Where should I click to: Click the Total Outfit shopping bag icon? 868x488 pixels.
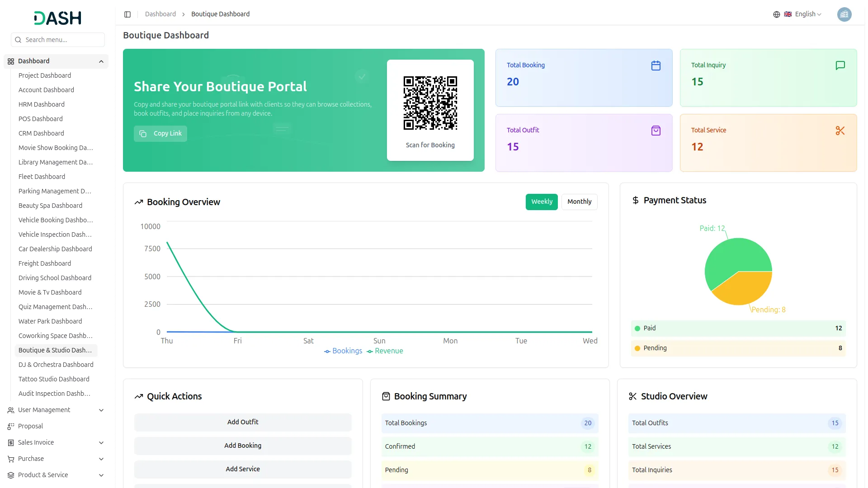[x=656, y=131]
